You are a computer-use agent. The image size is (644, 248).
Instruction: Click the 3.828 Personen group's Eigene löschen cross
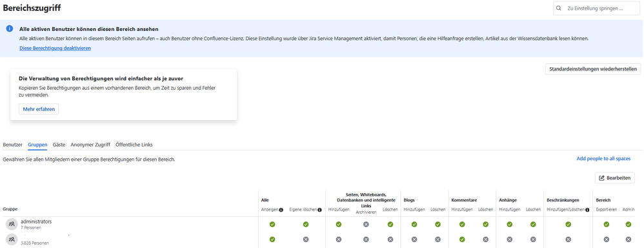pyautogui.click(x=306, y=239)
